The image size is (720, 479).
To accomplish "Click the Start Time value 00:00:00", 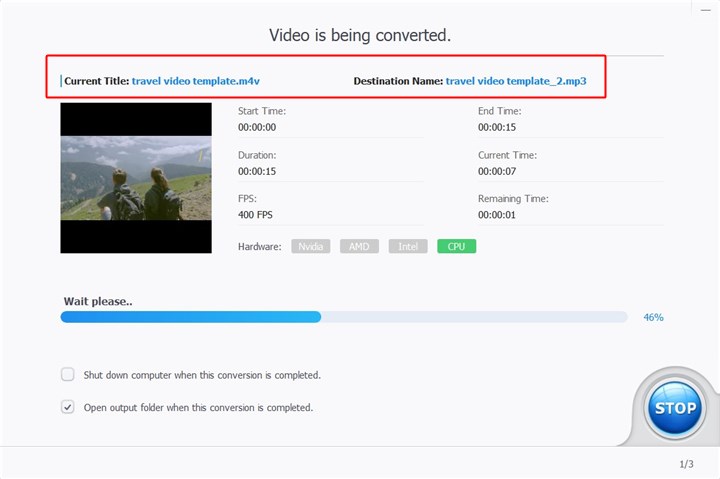I will (257, 127).
